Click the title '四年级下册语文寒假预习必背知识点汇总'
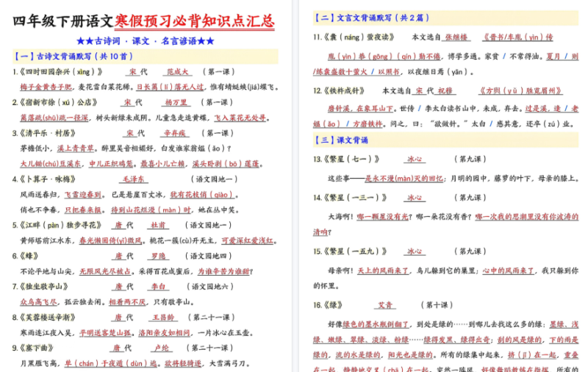This screenshot has width=588, height=372. coord(143,21)
